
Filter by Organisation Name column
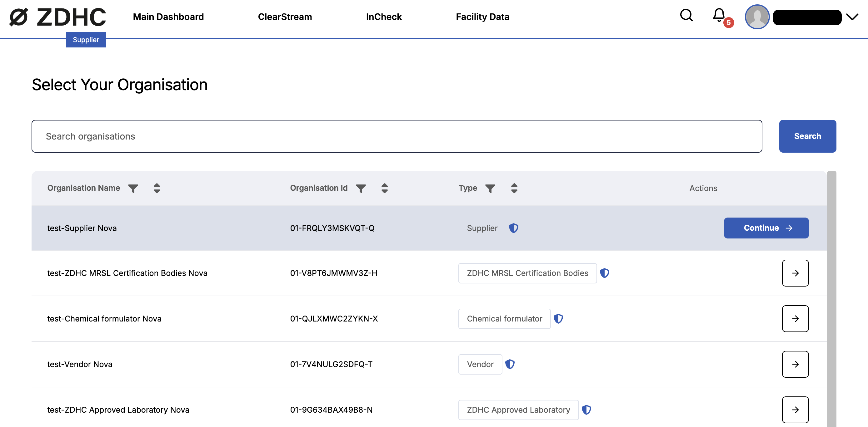click(133, 189)
